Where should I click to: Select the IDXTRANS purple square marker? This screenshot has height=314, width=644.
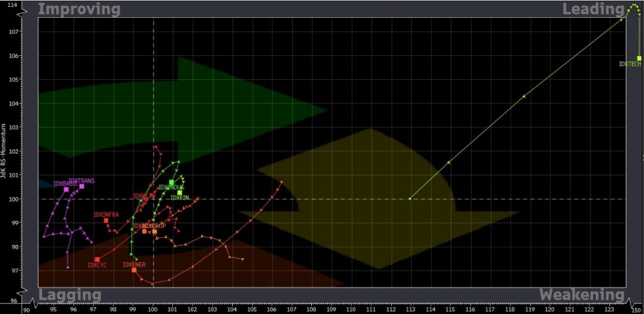point(82,186)
